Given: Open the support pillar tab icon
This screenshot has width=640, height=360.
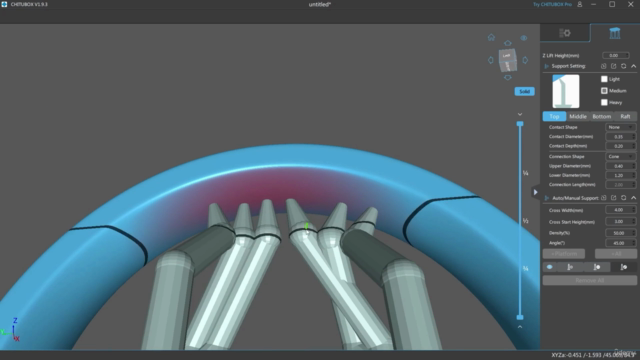Looking at the screenshot, I should (615, 33).
